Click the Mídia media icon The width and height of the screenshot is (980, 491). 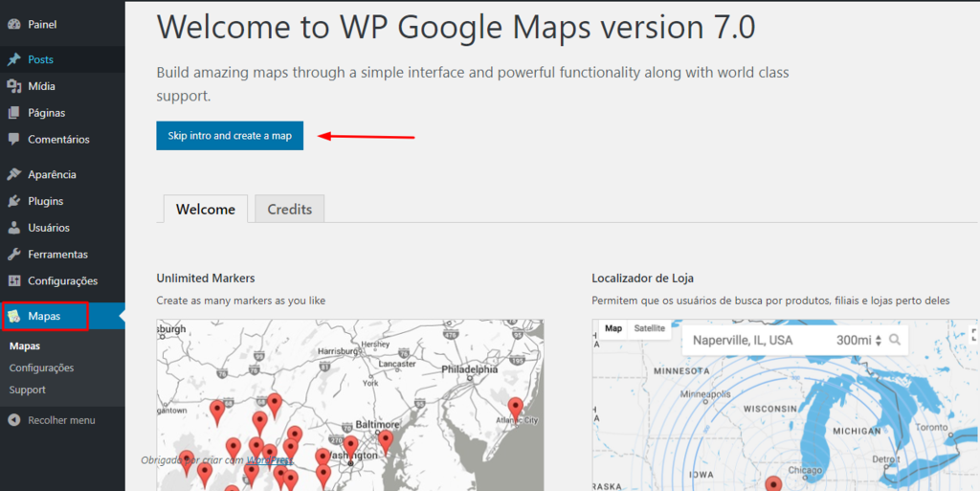[x=13, y=86]
